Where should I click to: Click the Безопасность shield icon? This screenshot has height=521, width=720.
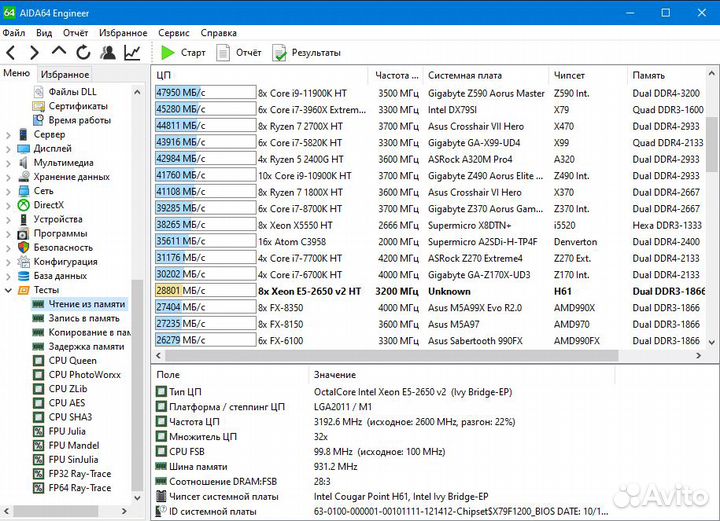[23, 247]
